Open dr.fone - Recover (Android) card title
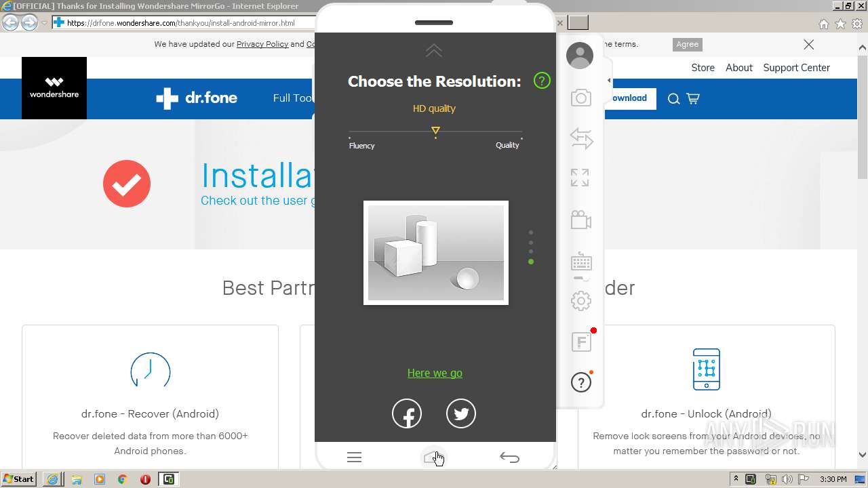This screenshot has height=488, width=868. point(150,413)
